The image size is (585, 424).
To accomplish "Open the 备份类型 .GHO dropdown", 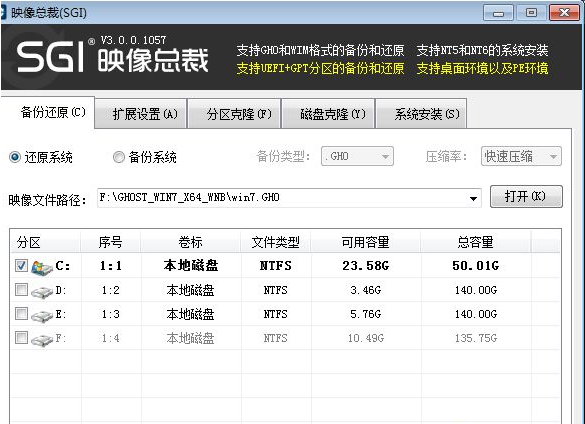I will click(x=357, y=156).
